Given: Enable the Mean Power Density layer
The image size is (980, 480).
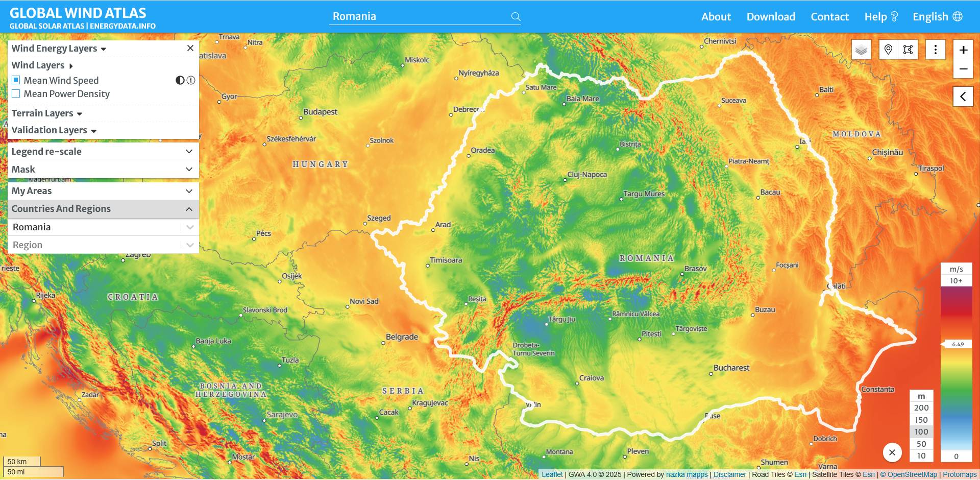Looking at the screenshot, I should (16, 93).
